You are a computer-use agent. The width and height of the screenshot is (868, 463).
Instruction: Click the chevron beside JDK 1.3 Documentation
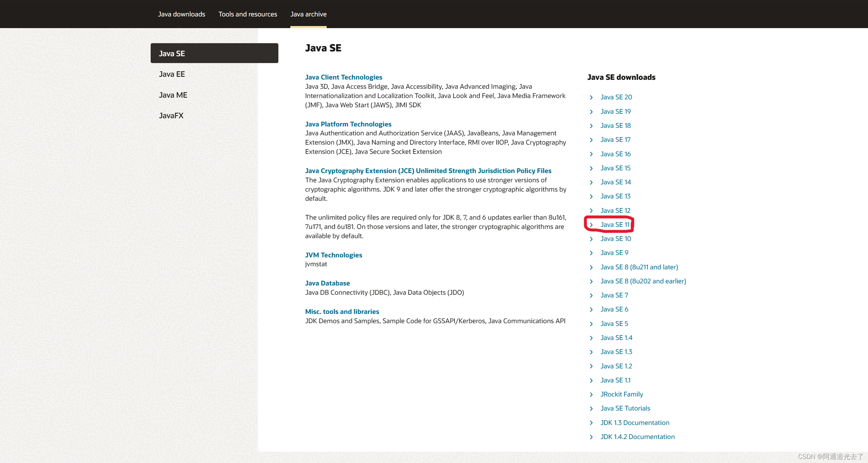pyautogui.click(x=591, y=423)
